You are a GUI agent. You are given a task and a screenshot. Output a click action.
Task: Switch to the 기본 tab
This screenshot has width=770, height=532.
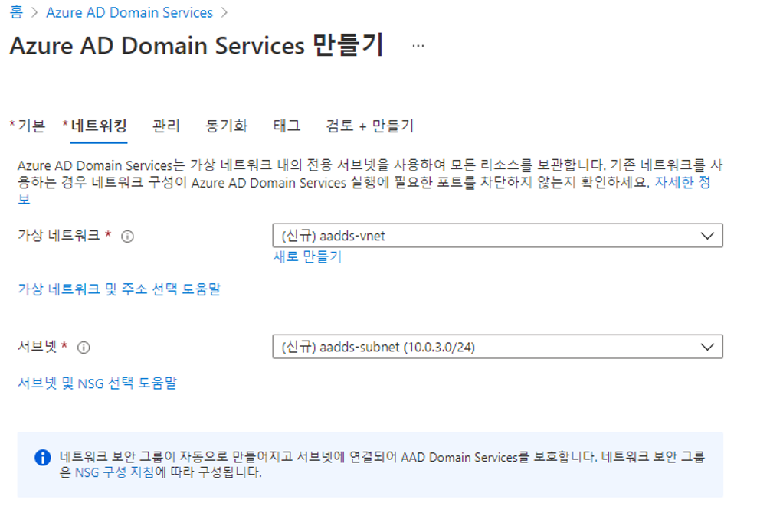click(31, 126)
